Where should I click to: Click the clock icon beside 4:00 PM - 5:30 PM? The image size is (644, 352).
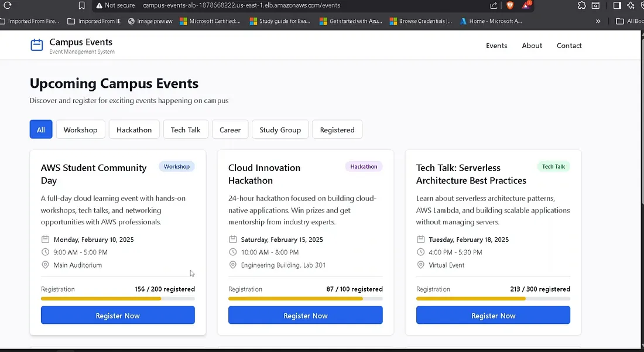click(420, 252)
